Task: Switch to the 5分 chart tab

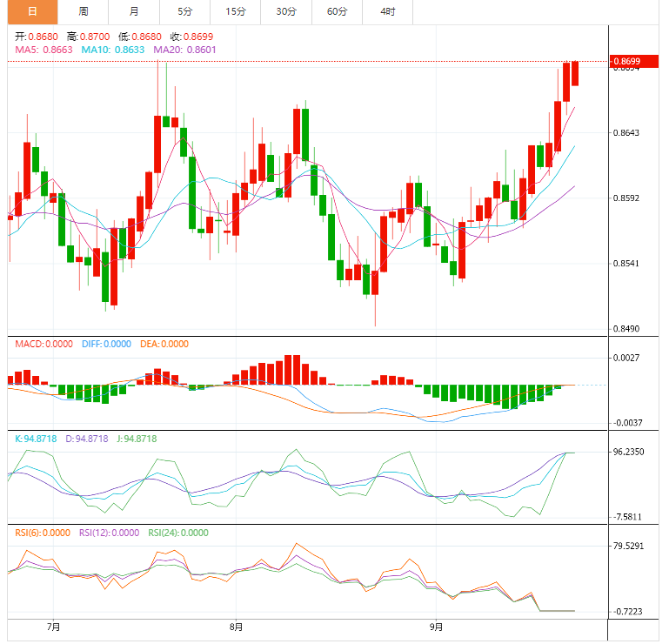Action: 184,11
